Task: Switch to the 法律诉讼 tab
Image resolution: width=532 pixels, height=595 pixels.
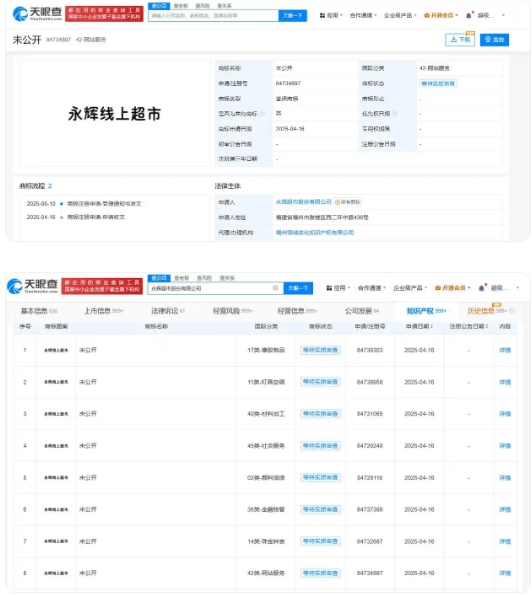Action: click(168, 311)
